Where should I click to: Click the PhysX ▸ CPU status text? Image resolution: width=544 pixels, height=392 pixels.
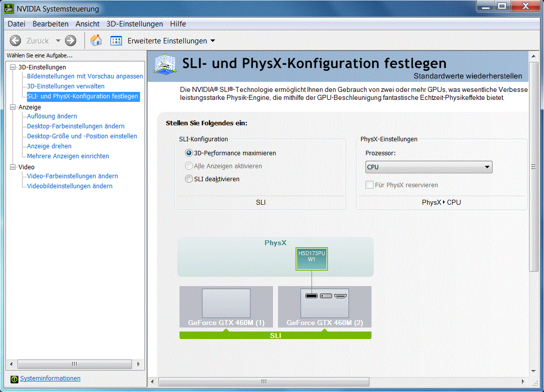click(441, 202)
